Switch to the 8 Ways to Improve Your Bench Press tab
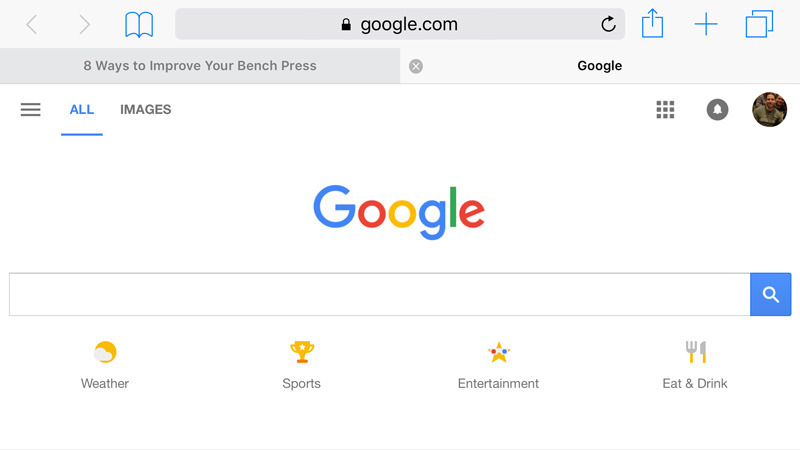The width and height of the screenshot is (800, 450). coord(200,66)
